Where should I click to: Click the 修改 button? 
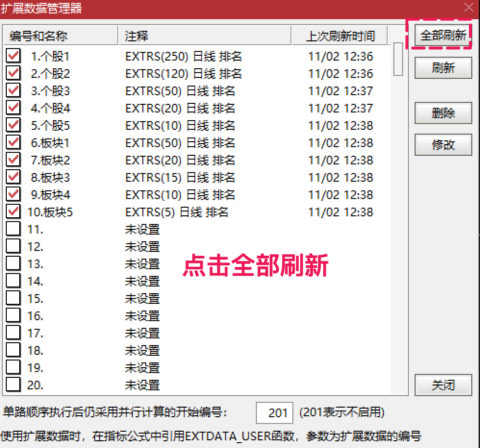[x=443, y=145]
